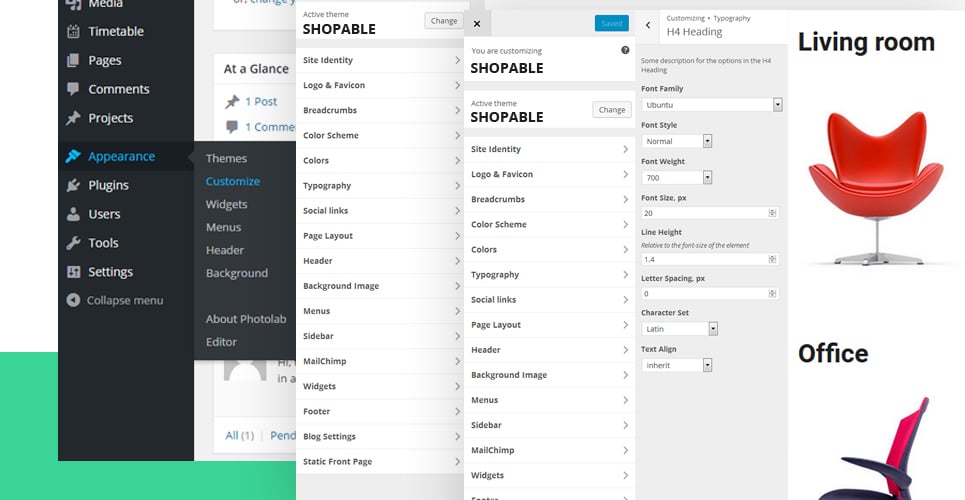Open the Text Align Inherit dropdown
Screen dimensions: 965x500
pos(676,365)
